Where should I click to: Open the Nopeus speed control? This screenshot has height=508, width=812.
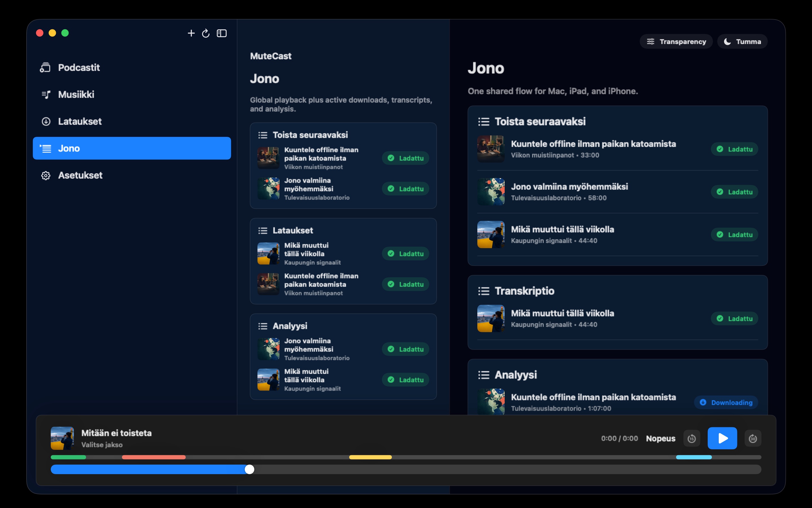point(660,439)
